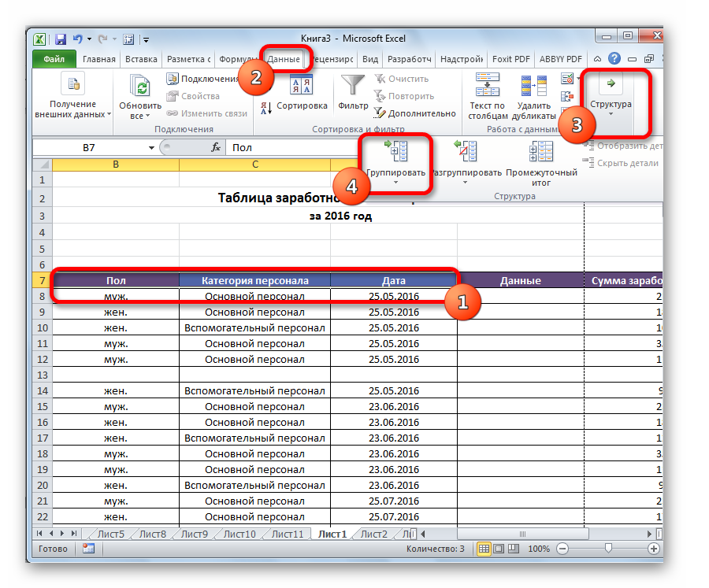Click the Обновить все refresh icon
709x588 pixels.
coord(140,87)
